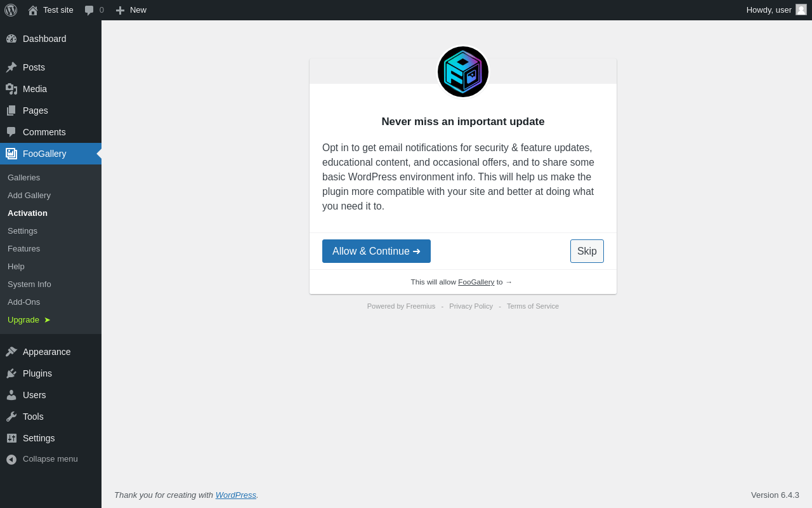This screenshot has width=812, height=508.
Task: Click the Appearance paintbrush icon
Action: point(11,352)
